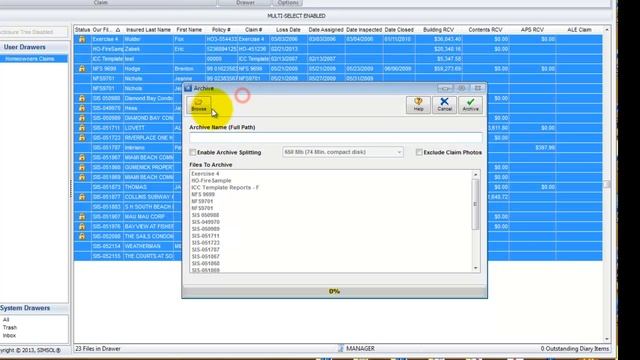Click lock icon on BAYVIEW AT FISHER row
Image resolution: width=640 pixels, height=360 pixels.
[x=82, y=227]
